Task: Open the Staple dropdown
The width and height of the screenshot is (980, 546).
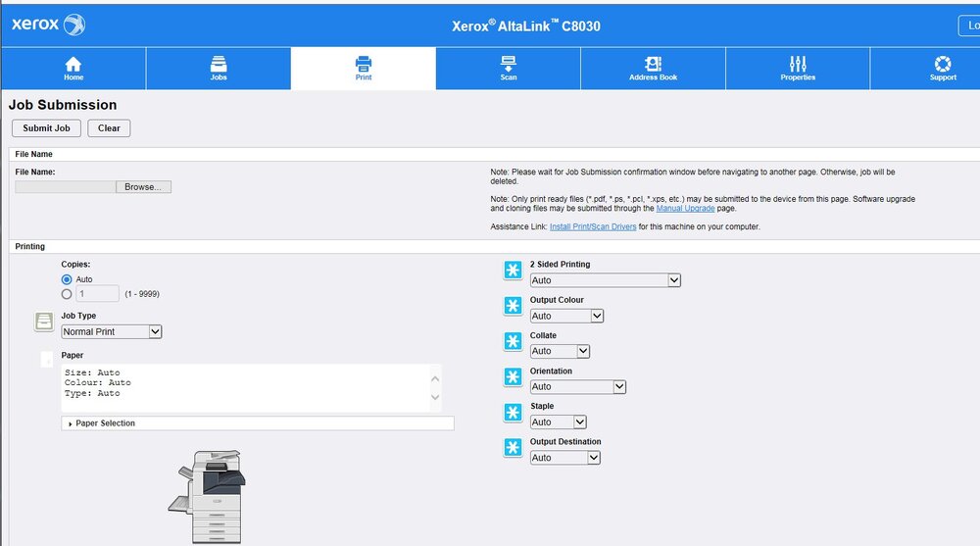Action: (x=559, y=422)
